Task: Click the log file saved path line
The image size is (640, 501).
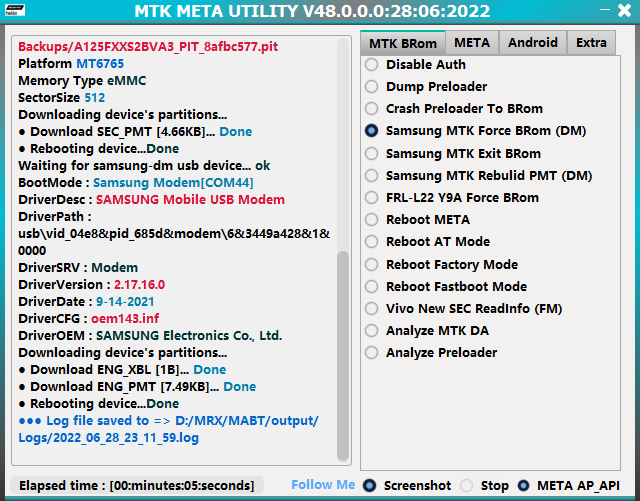Action: [168, 429]
